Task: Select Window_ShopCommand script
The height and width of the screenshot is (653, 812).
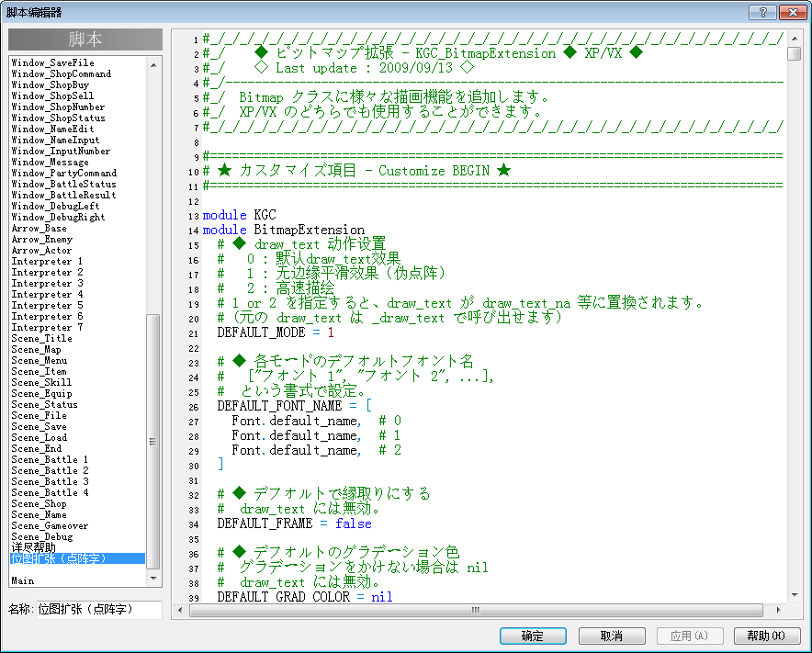Action: 62,74
